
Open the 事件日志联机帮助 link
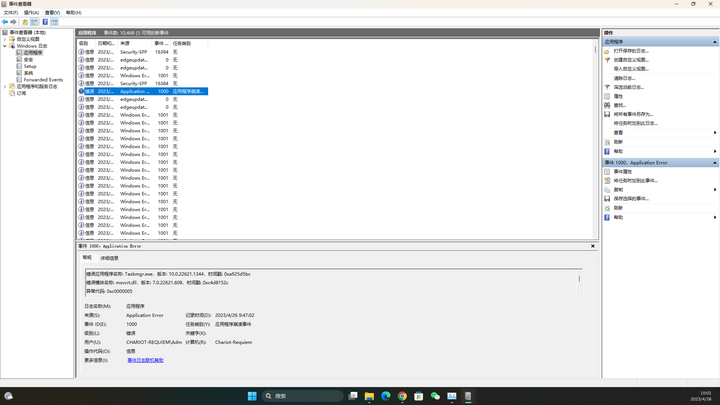pyautogui.click(x=146, y=360)
